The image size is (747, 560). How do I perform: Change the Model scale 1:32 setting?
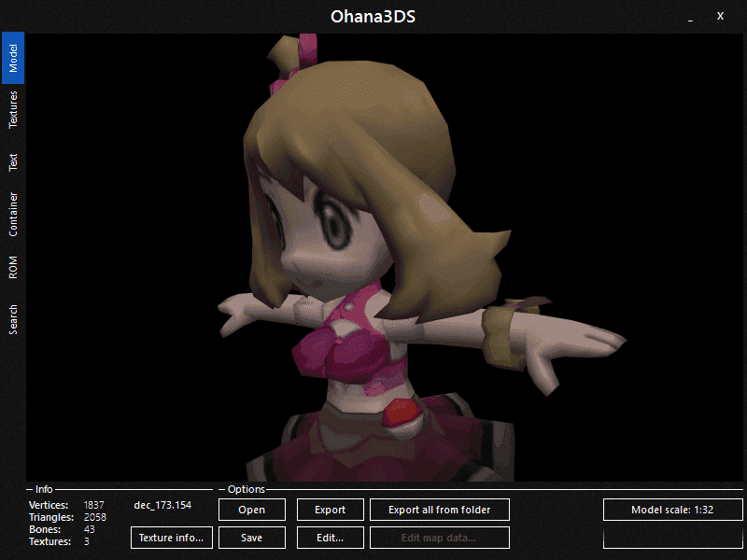point(672,510)
